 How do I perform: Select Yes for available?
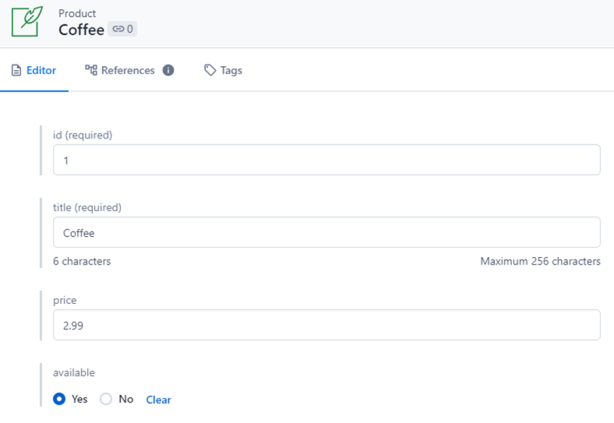pos(59,399)
